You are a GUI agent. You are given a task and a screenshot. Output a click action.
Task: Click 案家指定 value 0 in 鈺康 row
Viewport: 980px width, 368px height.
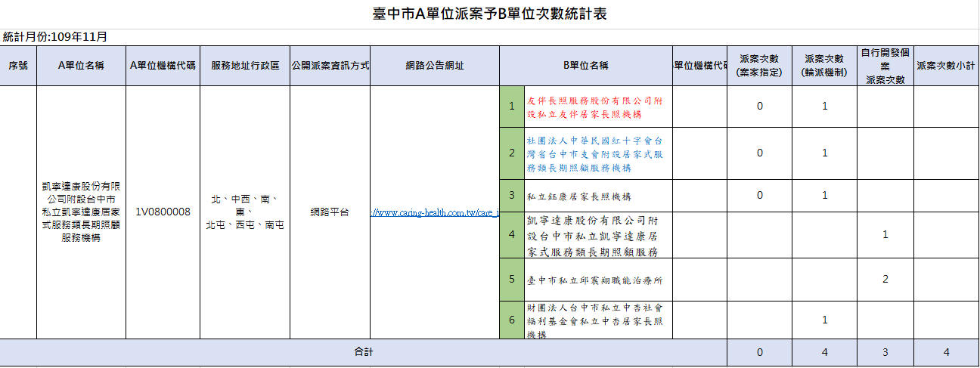759,196
